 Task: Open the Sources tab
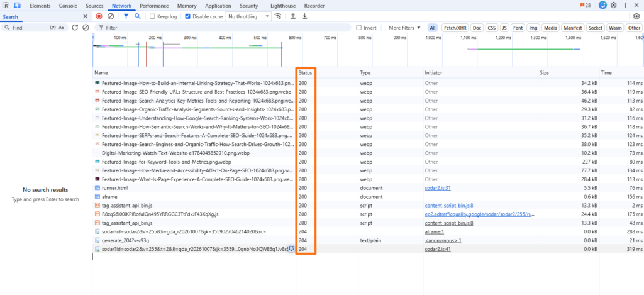tap(94, 6)
